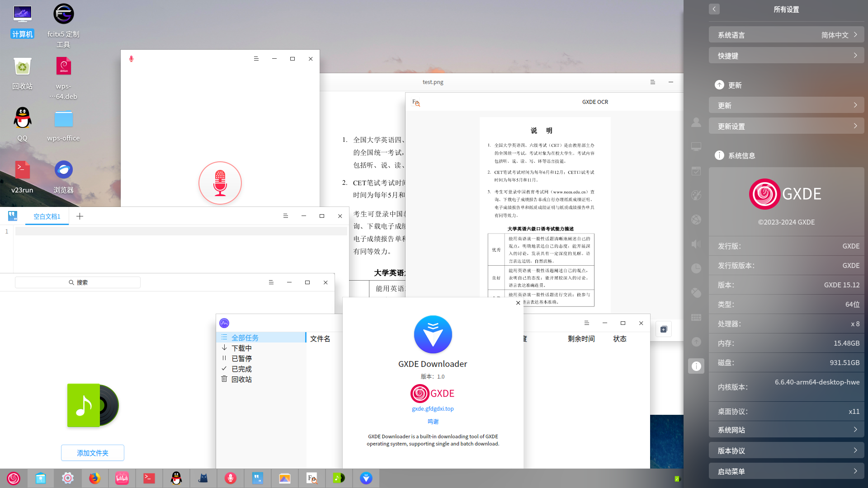This screenshot has height=488, width=868.
Task: Click the 内核版本 value in system info
Action: 817,382
